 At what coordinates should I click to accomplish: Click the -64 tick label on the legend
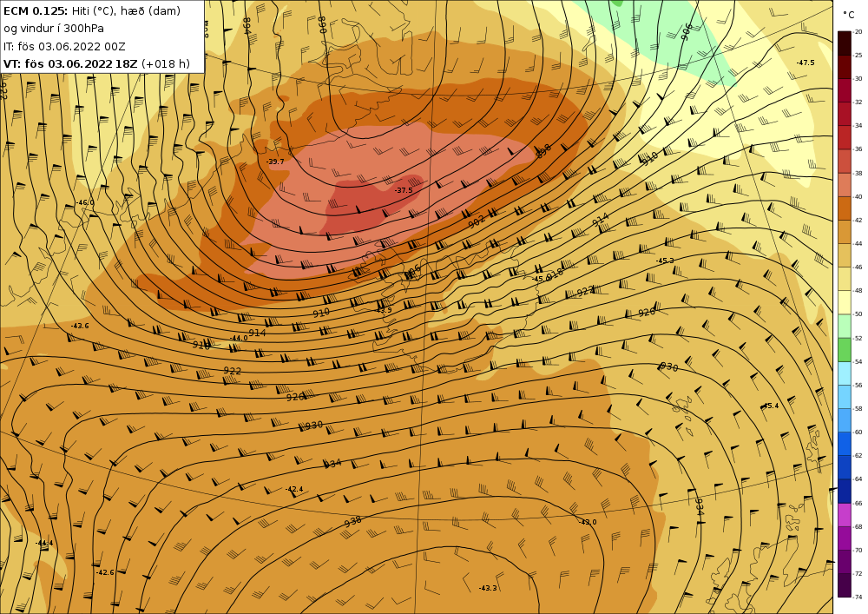(858, 479)
